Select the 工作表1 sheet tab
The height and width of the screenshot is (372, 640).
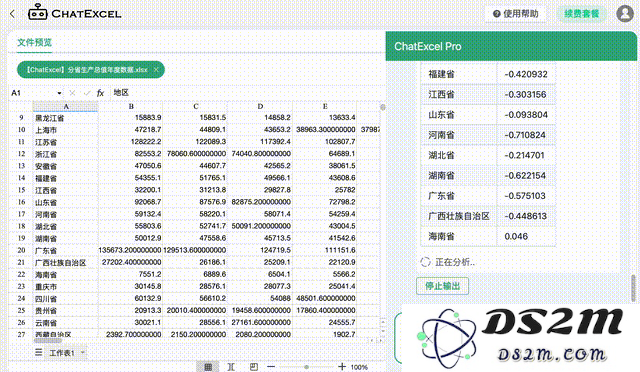click(62, 353)
